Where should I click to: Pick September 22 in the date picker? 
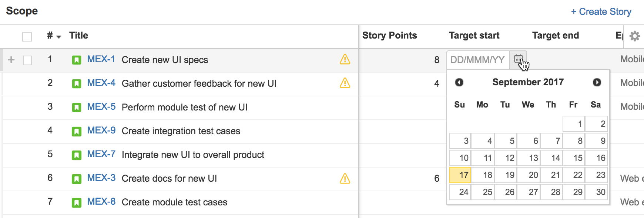tap(574, 175)
